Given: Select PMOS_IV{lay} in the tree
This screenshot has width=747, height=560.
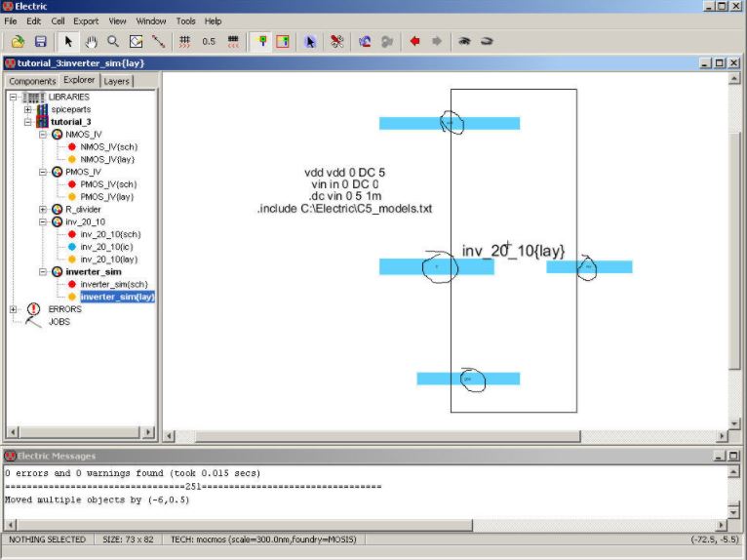Looking at the screenshot, I should (106, 196).
